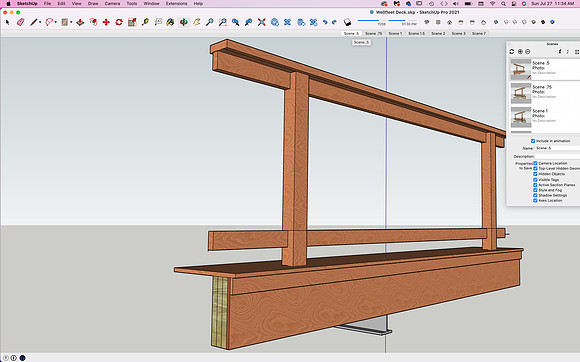Toggle Shadow Settings checkbox

point(535,195)
